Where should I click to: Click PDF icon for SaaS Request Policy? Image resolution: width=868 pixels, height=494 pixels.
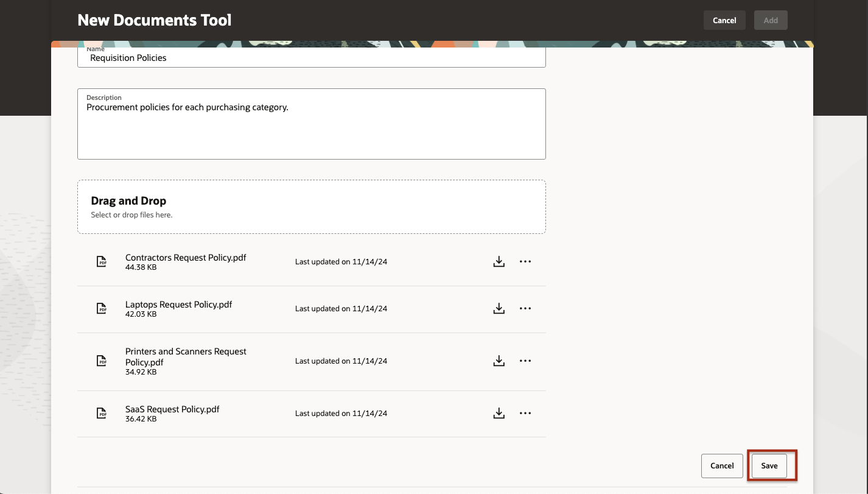(102, 414)
